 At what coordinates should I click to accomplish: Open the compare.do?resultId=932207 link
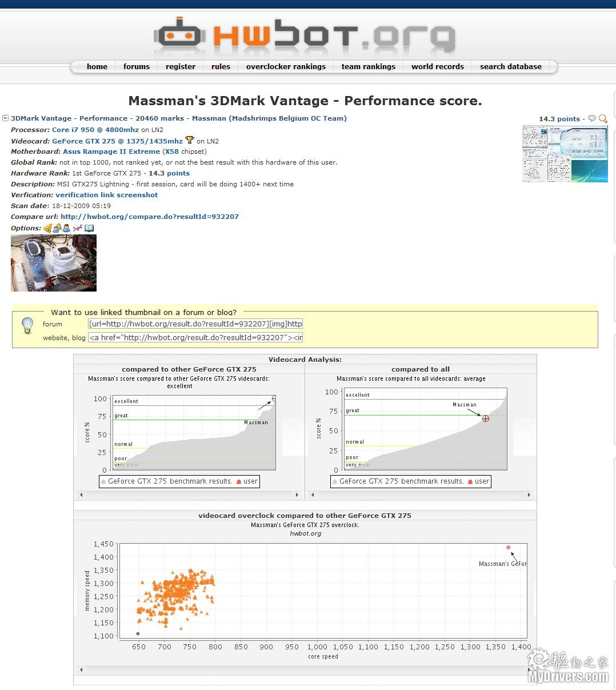click(150, 217)
